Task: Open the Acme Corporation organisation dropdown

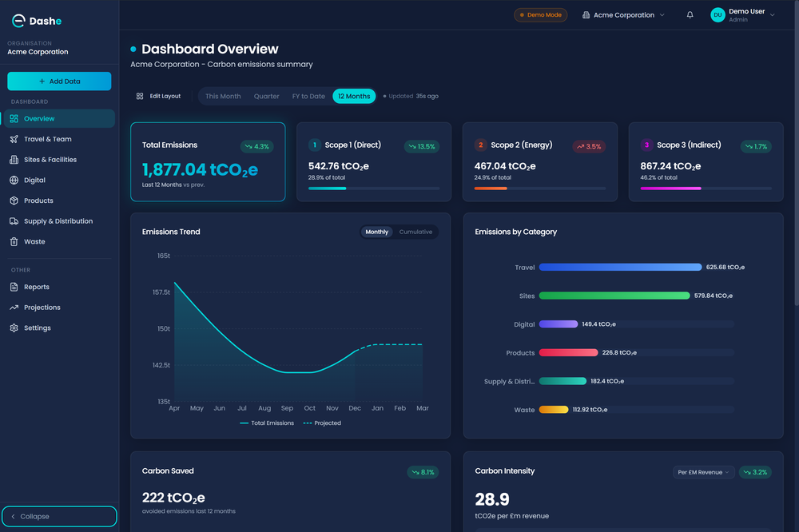Action: [623, 14]
